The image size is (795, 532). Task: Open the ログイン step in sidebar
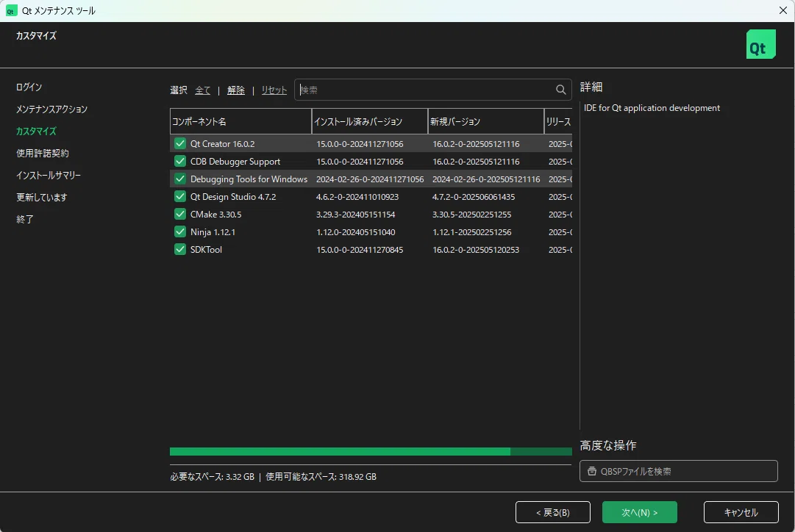coord(29,87)
